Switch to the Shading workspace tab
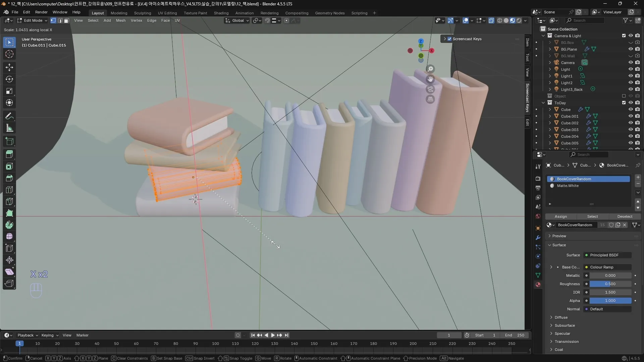The width and height of the screenshot is (644, 362). click(x=221, y=13)
